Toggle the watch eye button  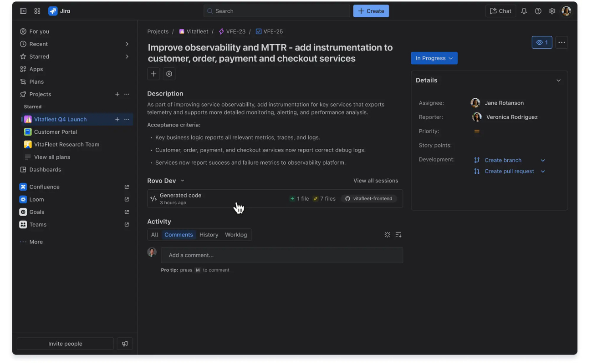click(x=541, y=42)
